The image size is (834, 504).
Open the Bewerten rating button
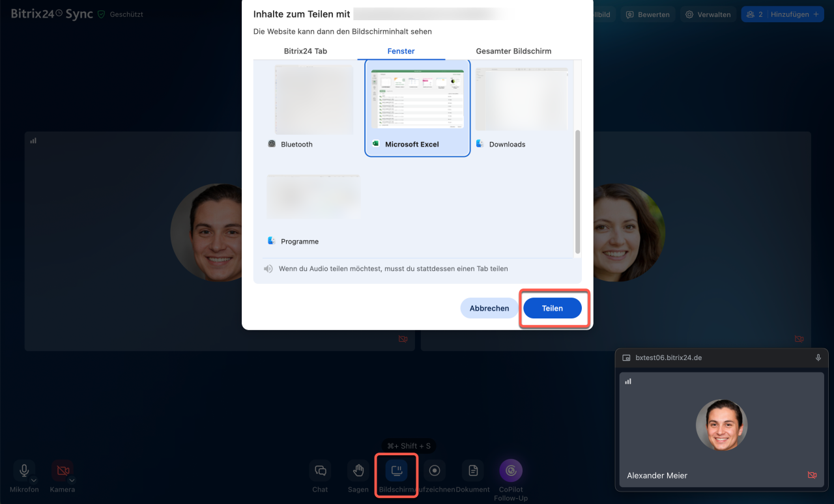coord(648,14)
